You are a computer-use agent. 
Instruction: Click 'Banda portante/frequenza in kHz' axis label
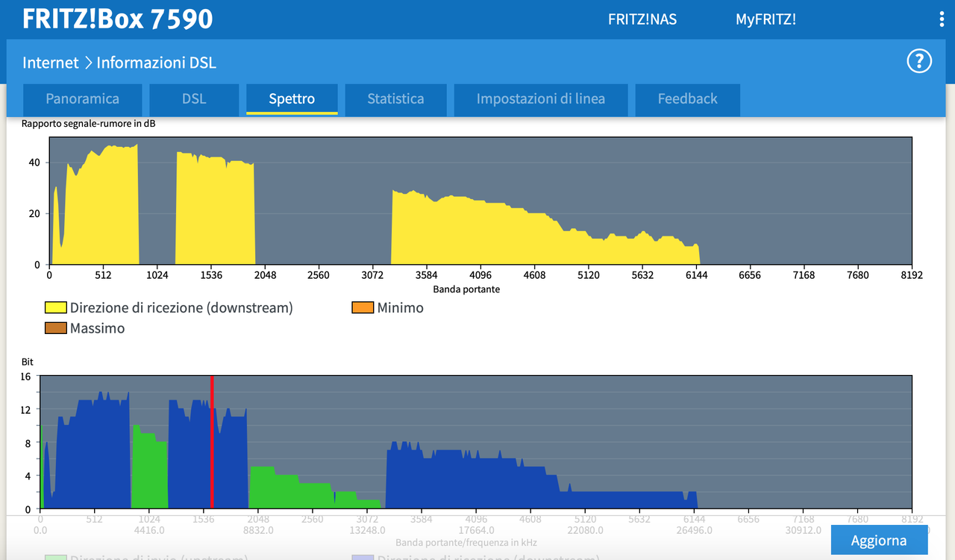466,542
